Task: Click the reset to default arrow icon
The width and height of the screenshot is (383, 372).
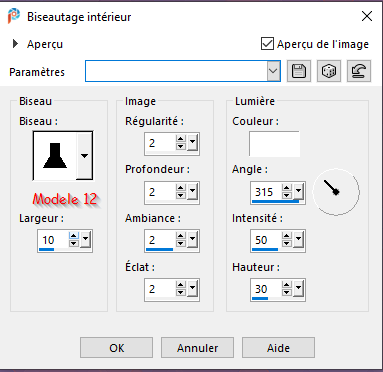Action: [x=359, y=71]
